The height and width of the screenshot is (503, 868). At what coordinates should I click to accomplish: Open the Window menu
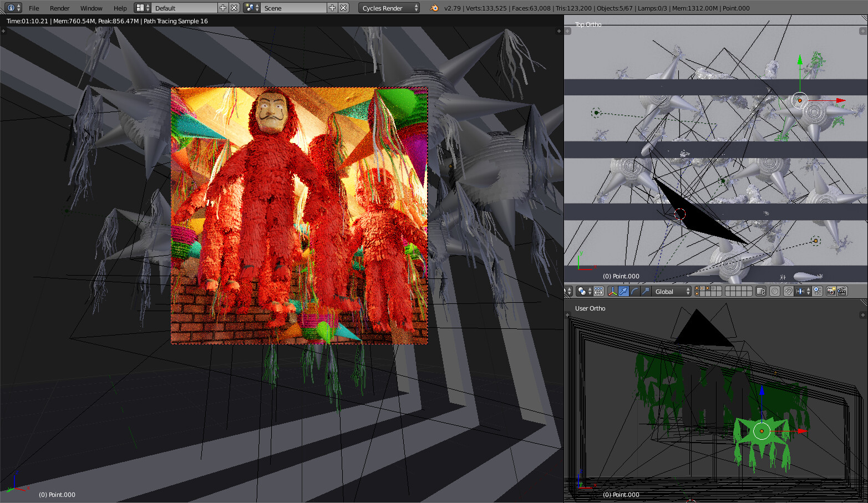coord(91,8)
